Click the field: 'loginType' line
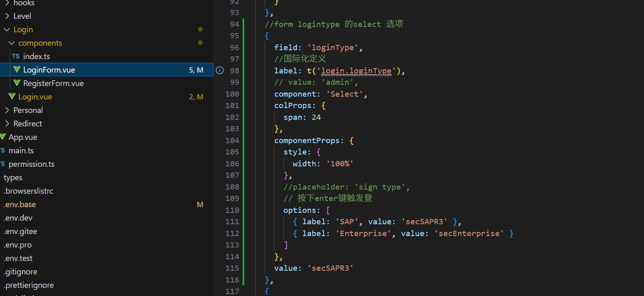The height and width of the screenshot is (296, 644). click(318, 47)
